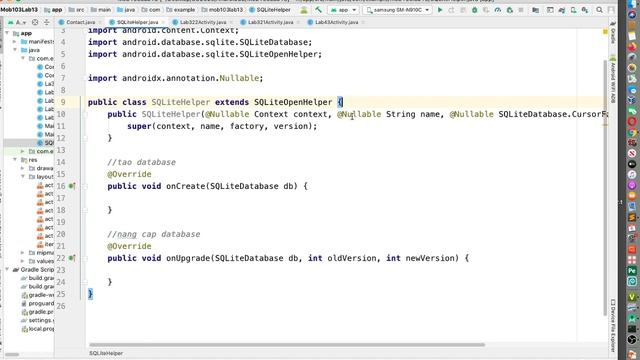
Task: Click SQLiteHelper breadcrumb at editor bottom
Action: (x=106, y=353)
